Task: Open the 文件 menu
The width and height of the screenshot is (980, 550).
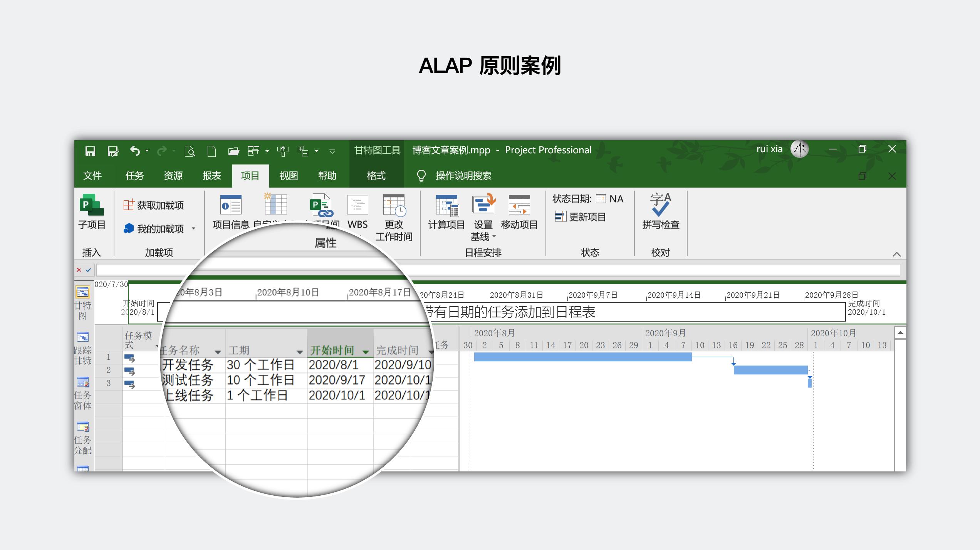Action: click(92, 176)
